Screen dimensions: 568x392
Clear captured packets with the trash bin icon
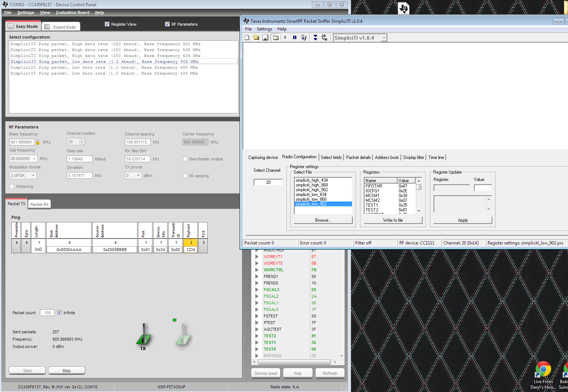pos(304,37)
